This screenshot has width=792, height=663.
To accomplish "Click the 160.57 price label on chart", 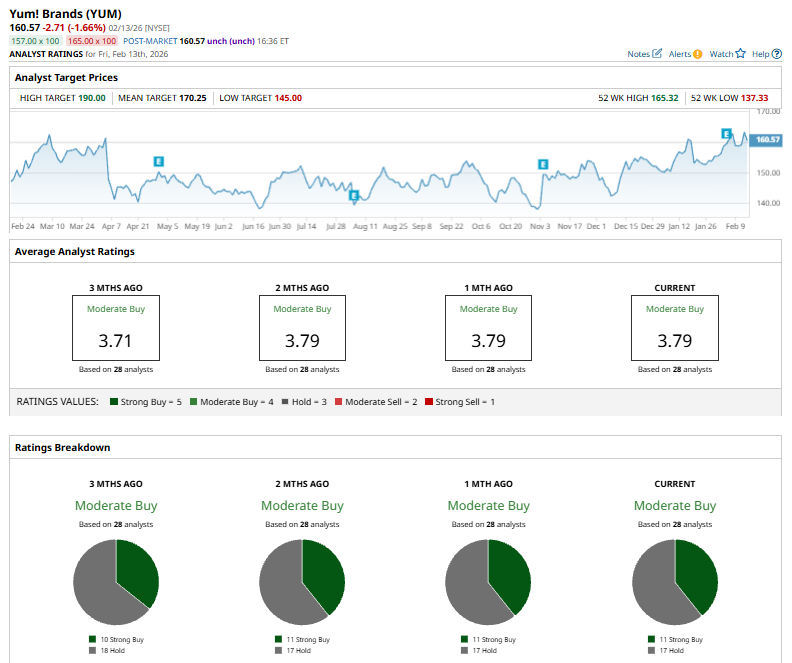I will pyautogui.click(x=768, y=140).
